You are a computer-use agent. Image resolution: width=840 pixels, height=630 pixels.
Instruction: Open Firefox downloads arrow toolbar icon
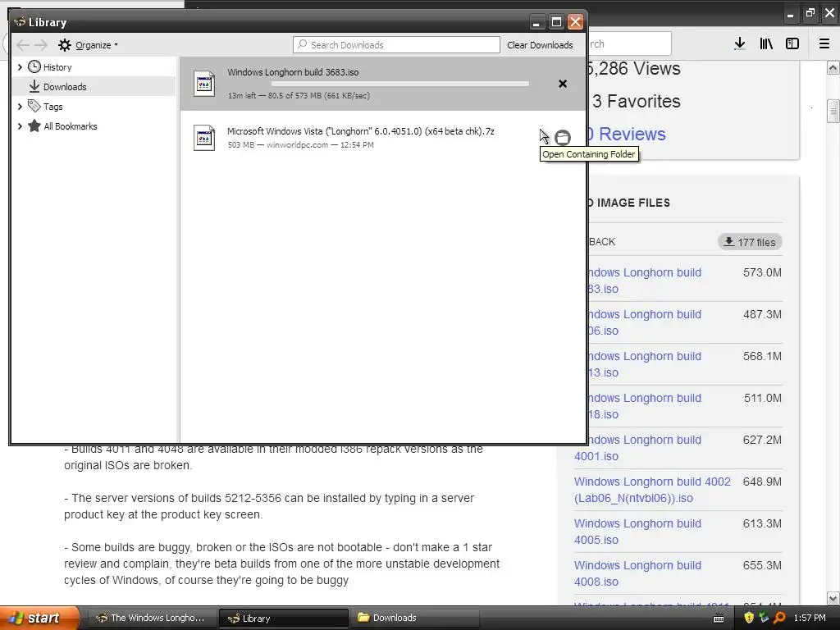point(739,44)
